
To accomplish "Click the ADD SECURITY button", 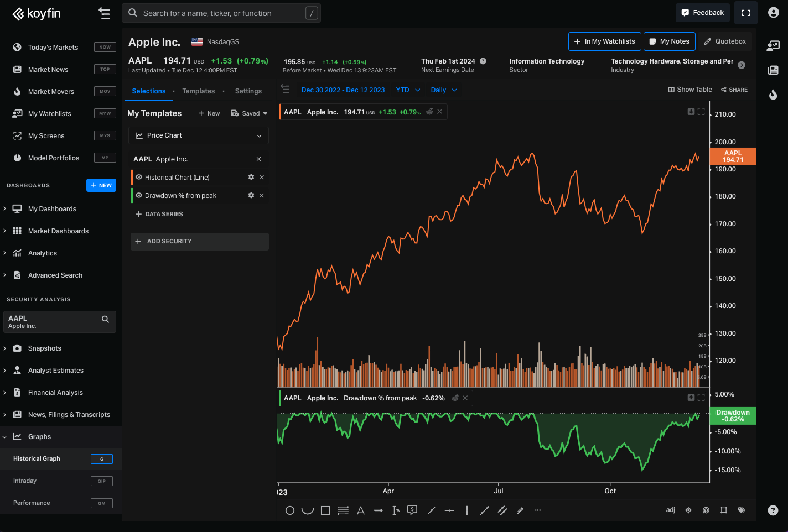I will [x=199, y=241].
